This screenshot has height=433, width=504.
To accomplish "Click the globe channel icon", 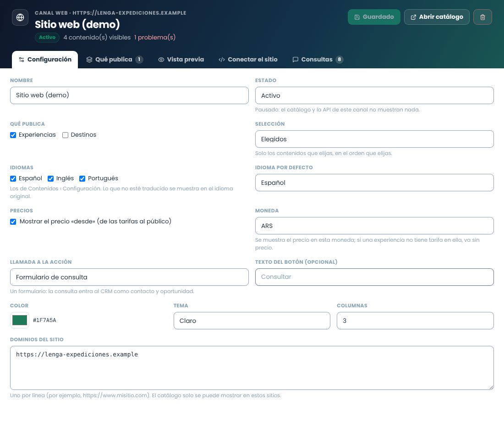I will click(20, 17).
